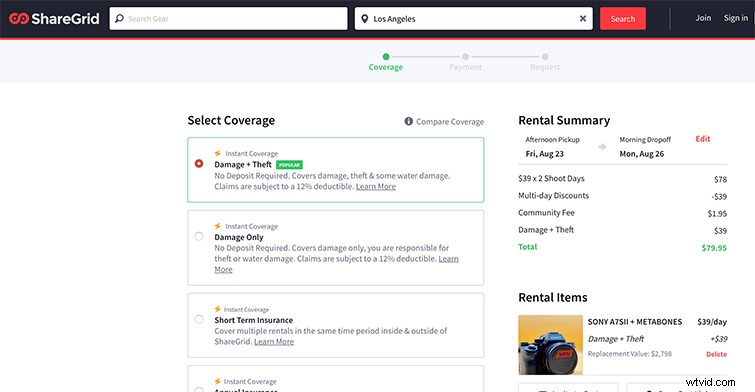Click the Los Angeles location field

pyautogui.click(x=474, y=19)
